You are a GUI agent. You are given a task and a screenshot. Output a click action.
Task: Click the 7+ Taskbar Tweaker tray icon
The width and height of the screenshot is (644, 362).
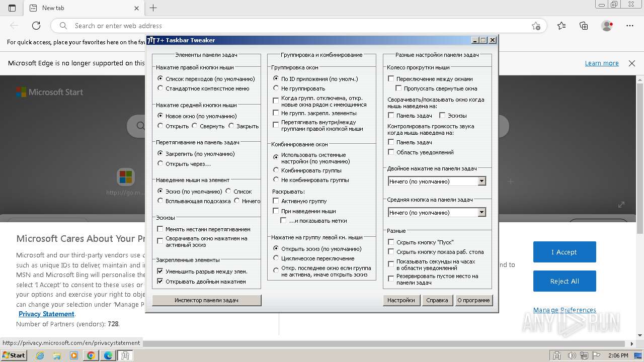point(557,355)
